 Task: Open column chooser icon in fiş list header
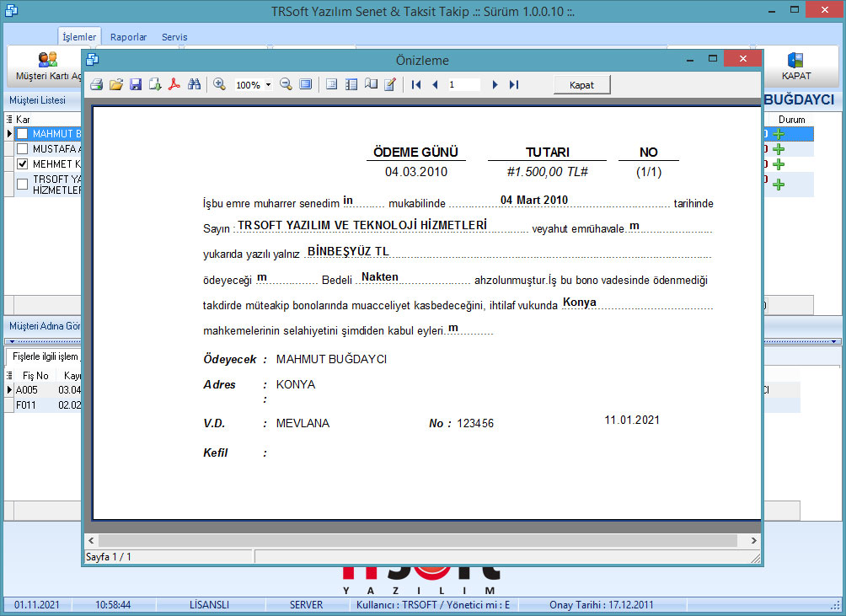pos(9,376)
